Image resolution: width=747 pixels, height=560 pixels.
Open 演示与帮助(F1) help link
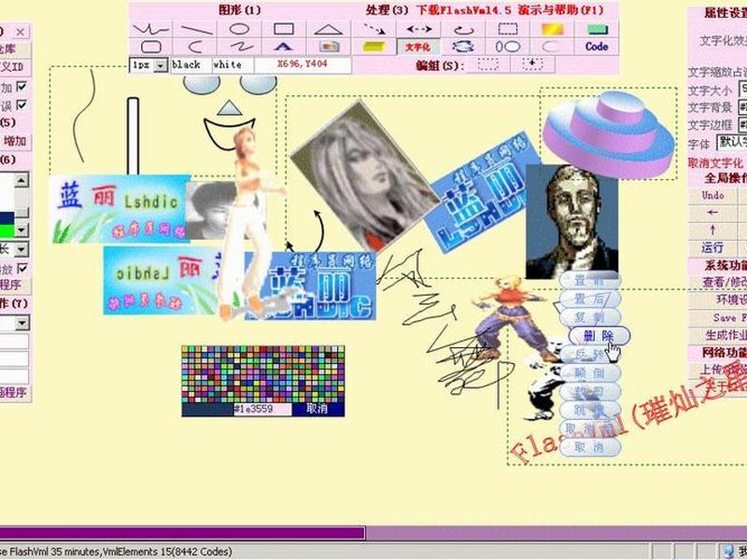[561, 10]
